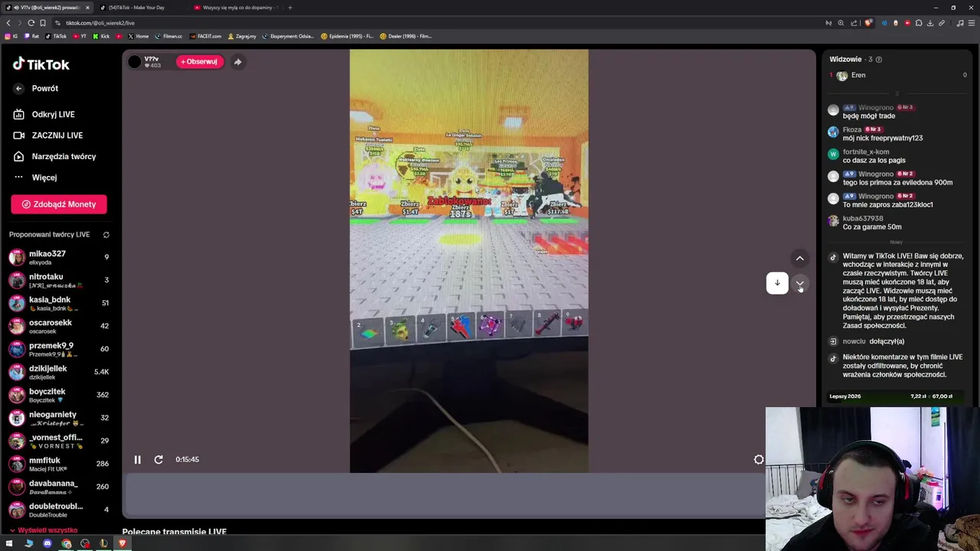Click the Zdobądź Monety button
980x551 pixels.
pos(59,204)
